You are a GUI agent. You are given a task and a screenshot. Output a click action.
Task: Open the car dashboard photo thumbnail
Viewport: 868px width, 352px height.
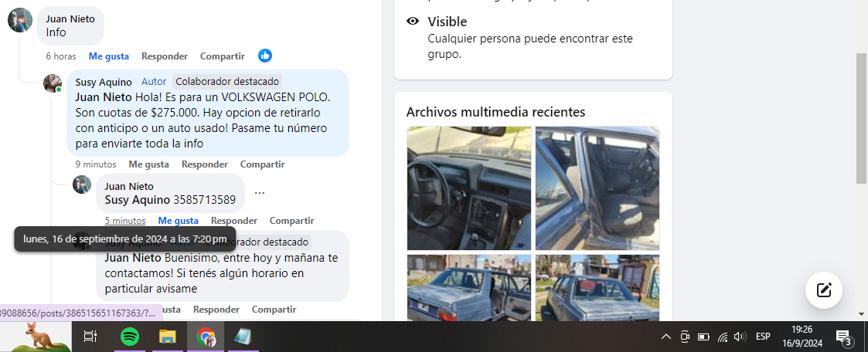[469, 188]
